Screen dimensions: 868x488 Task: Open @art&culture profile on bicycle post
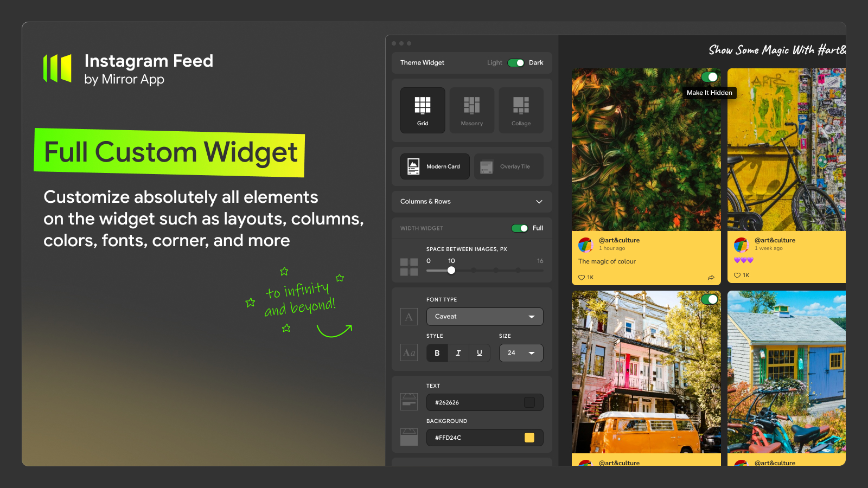(x=775, y=240)
